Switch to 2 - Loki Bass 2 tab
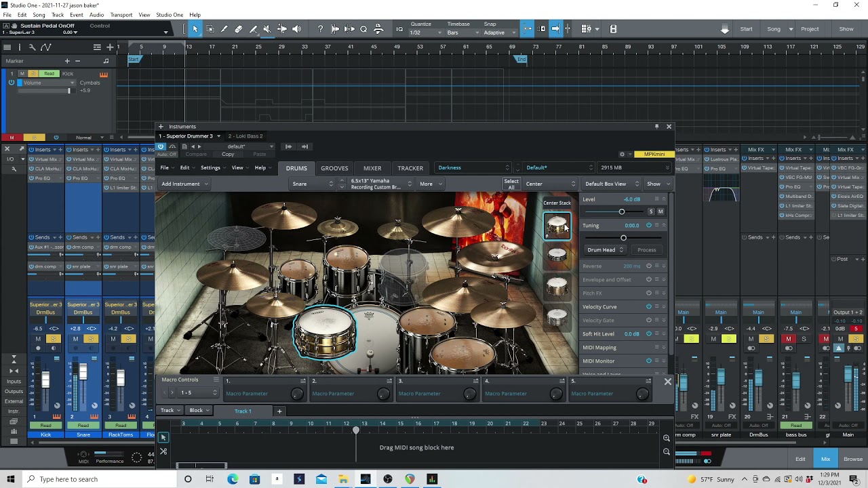The width and height of the screenshot is (868, 488). (x=245, y=136)
